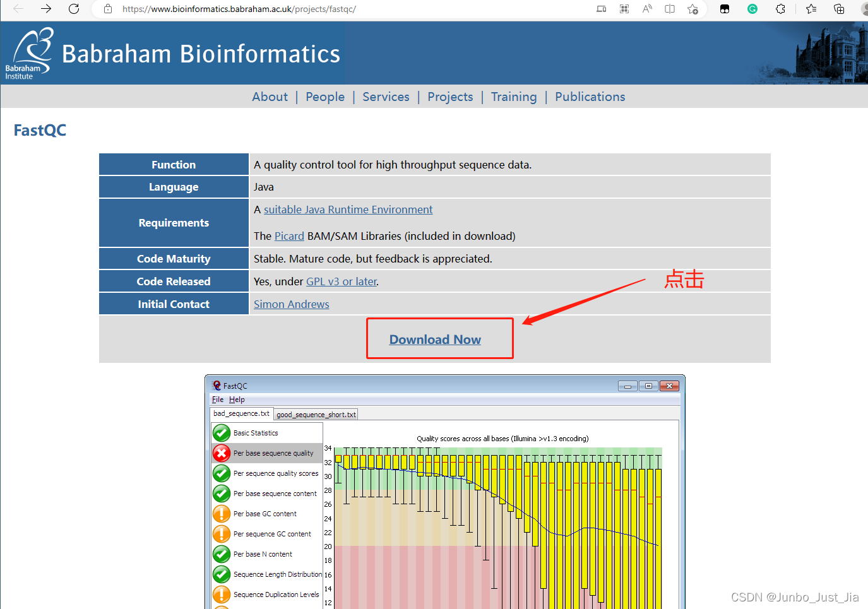
Task: Start Read Aloud from address bar
Action: (647, 9)
